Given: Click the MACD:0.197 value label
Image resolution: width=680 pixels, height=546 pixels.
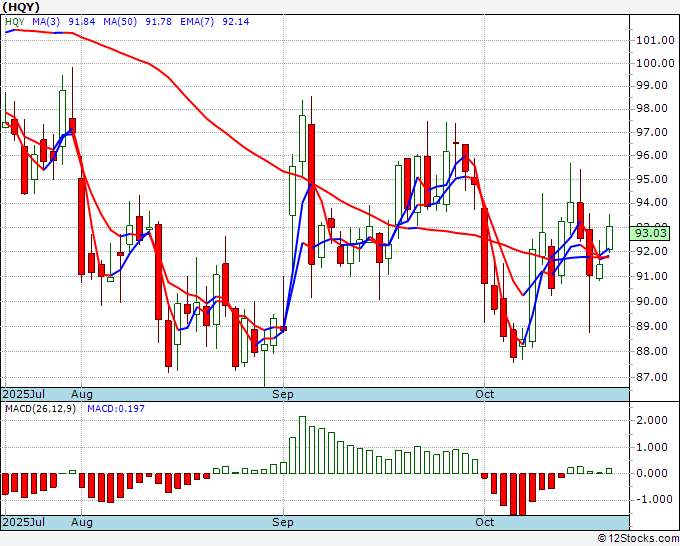Looking at the screenshot, I should (116, 409).
